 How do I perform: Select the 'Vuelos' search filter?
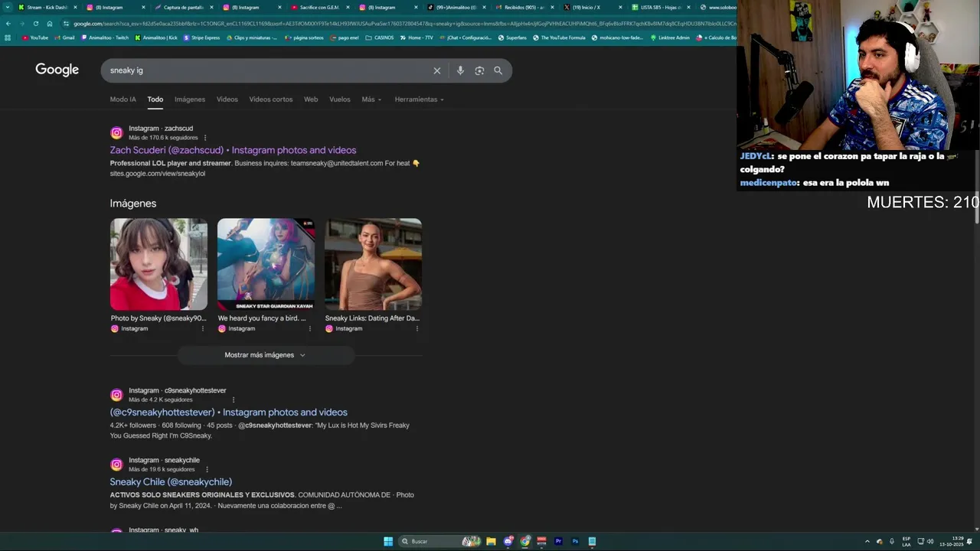tap(340, 99)
